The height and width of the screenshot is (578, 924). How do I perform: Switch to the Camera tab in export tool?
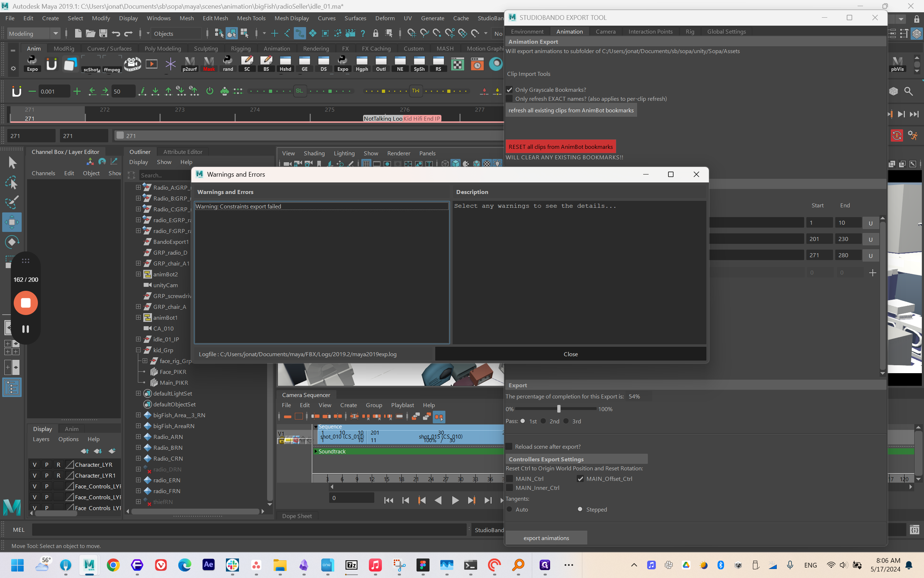click(606, 31)
